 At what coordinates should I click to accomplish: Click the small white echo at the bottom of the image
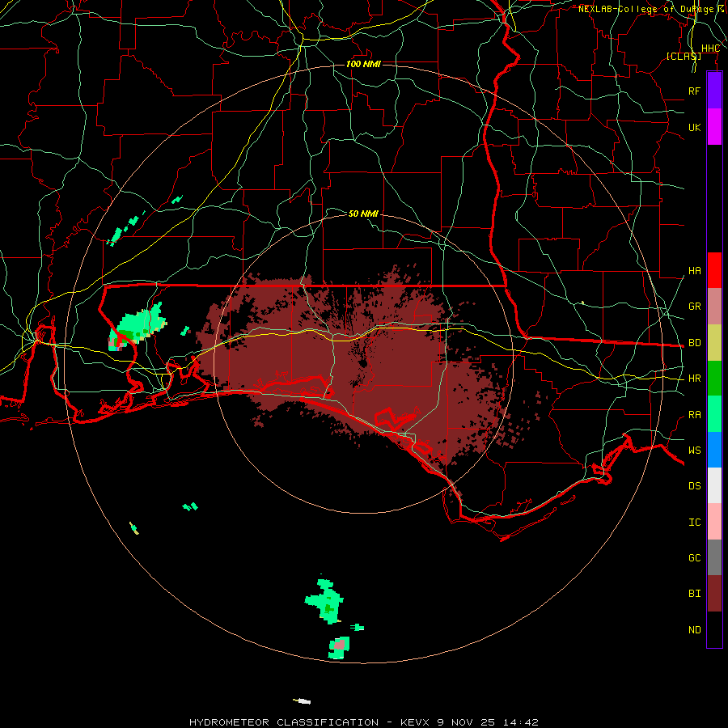303,701
